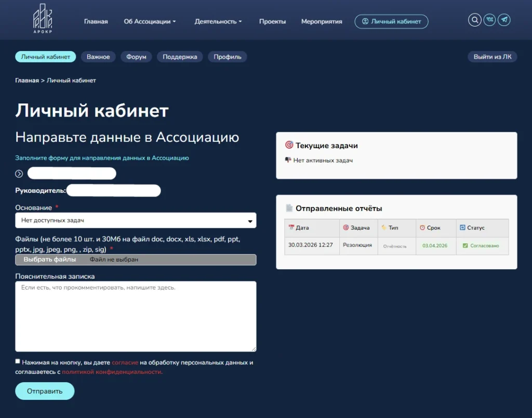Click the Выбрать файлы button
The image size is (532, 418).
point(49,259)
